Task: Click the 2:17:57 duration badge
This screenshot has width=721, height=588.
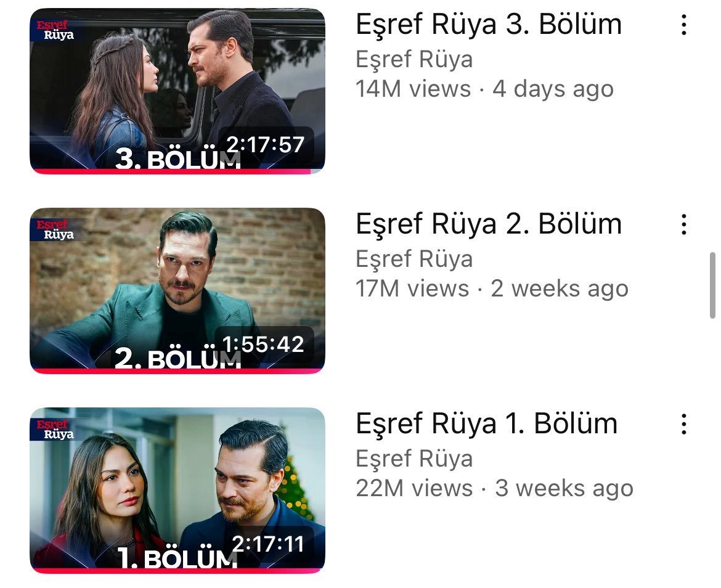Action: pyautogui.click(x=266, y=144)
